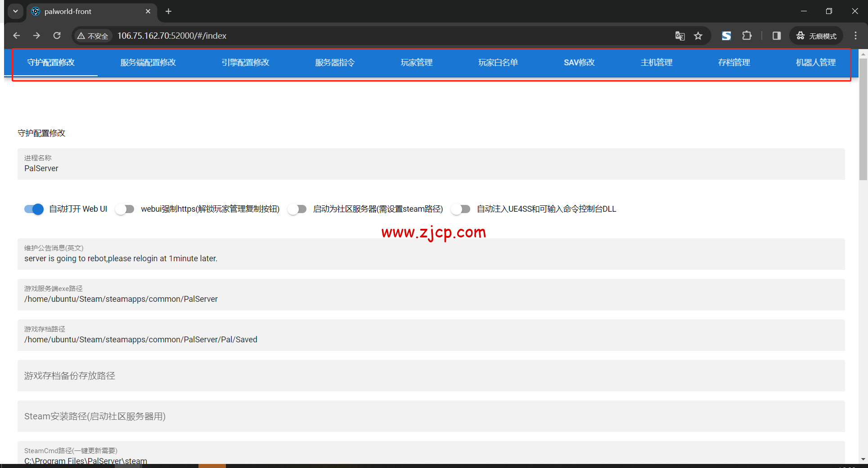
Task: Open the translate page icon
Action: click(x=680, y=36)
